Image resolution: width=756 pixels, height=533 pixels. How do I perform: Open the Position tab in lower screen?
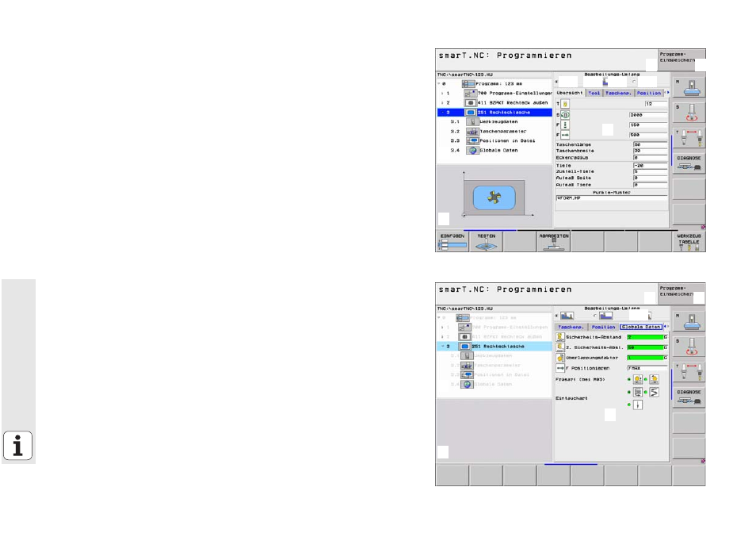tap(603, 327)
